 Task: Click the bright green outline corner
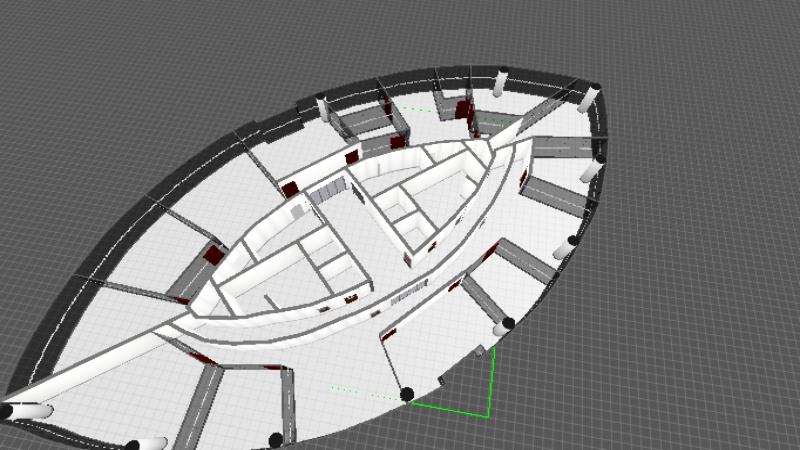(x=488, y=413)
